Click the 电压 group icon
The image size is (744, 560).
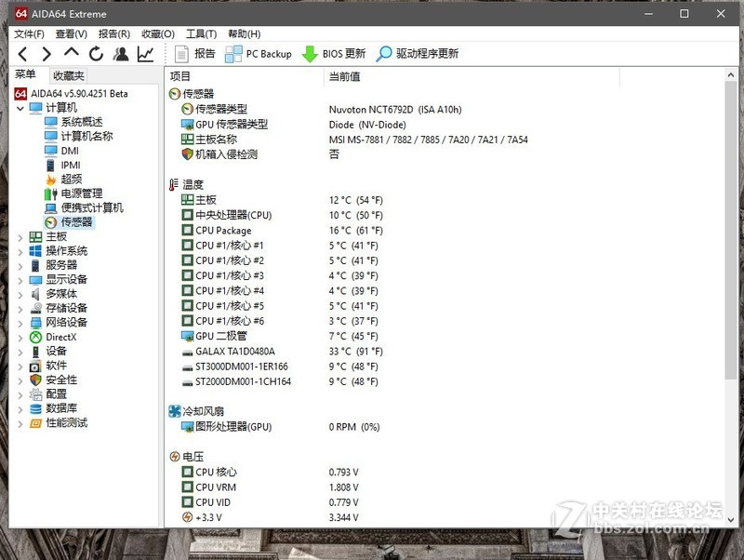175,457
